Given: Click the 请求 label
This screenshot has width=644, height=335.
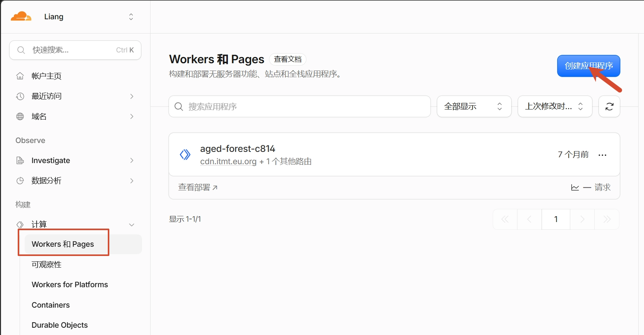Looking at the screenshot, I should pyautogui.click(x=602, y=187).
